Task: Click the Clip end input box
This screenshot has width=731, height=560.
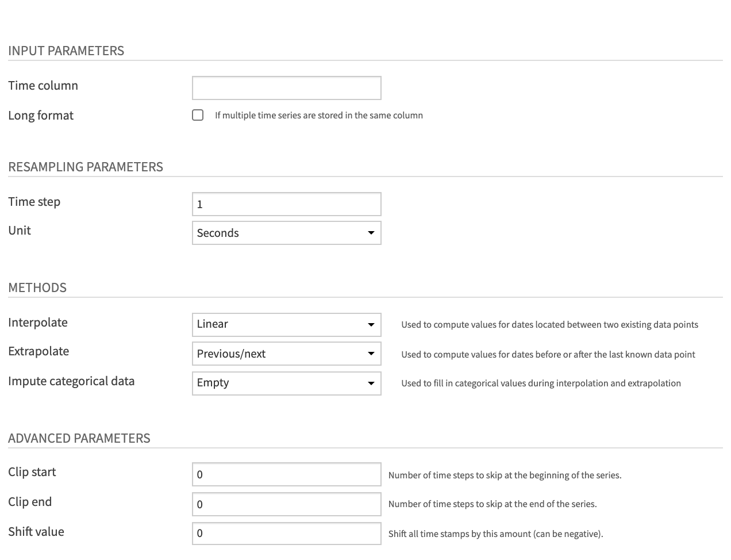Action: [x=286, y=504]
